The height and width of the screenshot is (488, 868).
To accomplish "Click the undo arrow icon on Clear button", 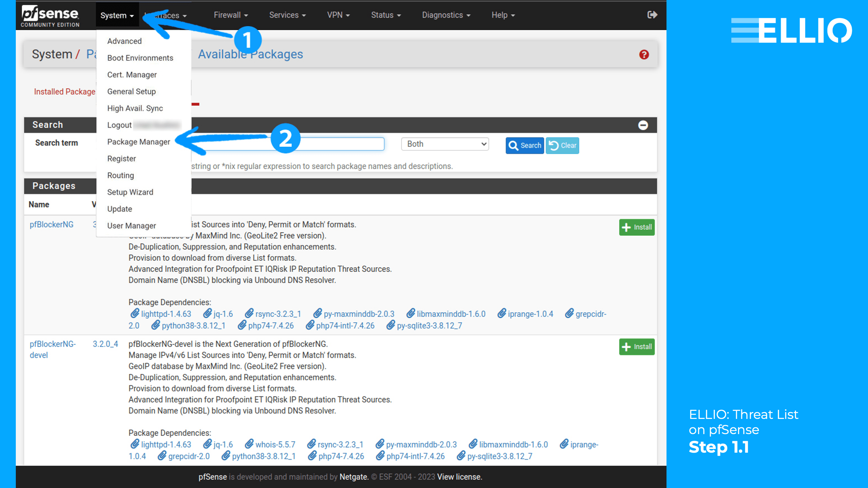I will click(554, 145).
